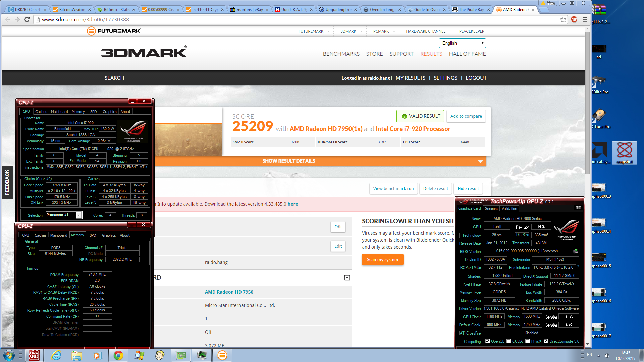Open the Vault Boy taskbar icon
This screenshot has width=644, height=362.
160,355
